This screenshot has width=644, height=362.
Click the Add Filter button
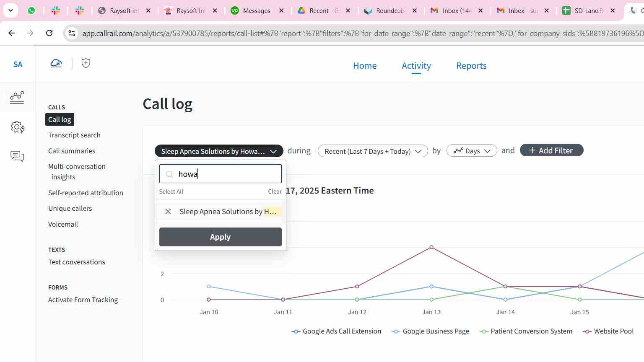click(551, 150)
